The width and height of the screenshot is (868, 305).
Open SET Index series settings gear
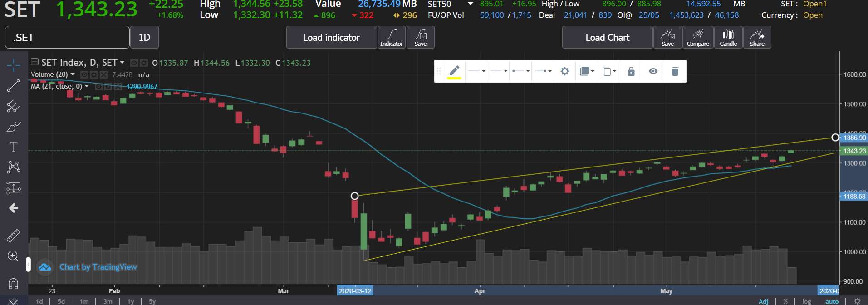pyautogui.click(x=144, y=63)
